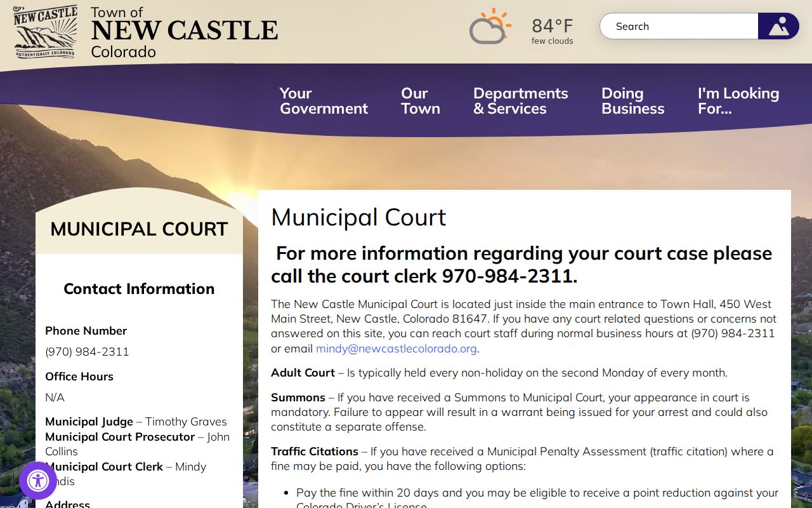Viewport: 812px width, 508px height.
Task: Click the N/A office hours value
Action: pyautogui.click(x=55, y=398)
